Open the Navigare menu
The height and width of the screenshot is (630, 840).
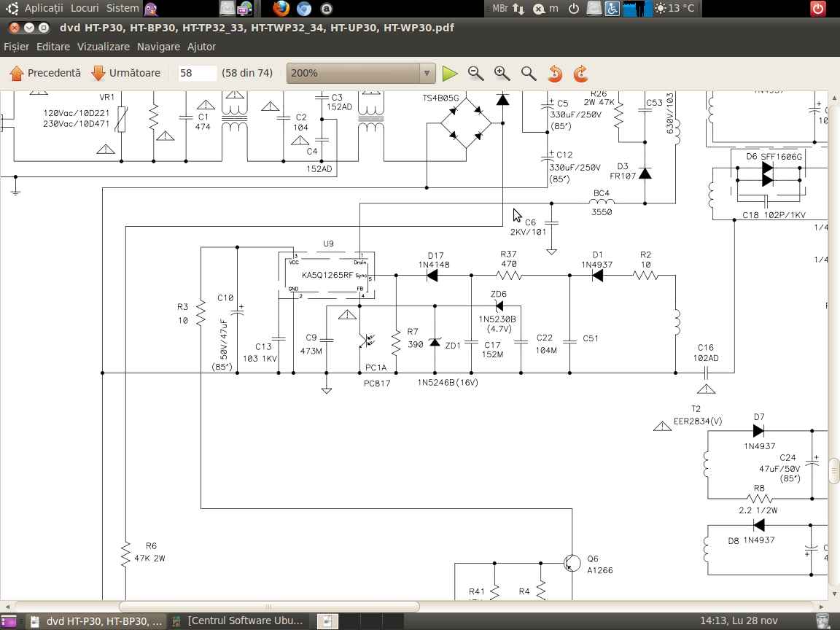pyautogui.click(x=158, y=47)
